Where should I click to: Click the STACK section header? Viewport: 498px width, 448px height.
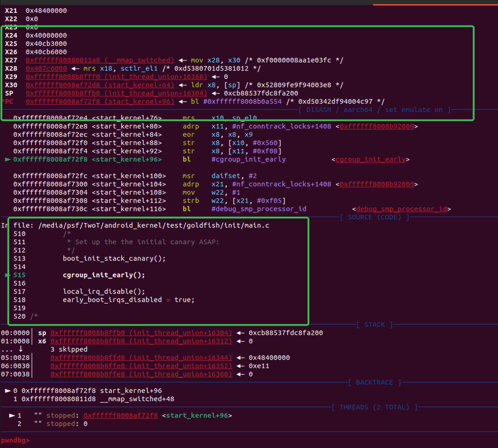[375, 325]
